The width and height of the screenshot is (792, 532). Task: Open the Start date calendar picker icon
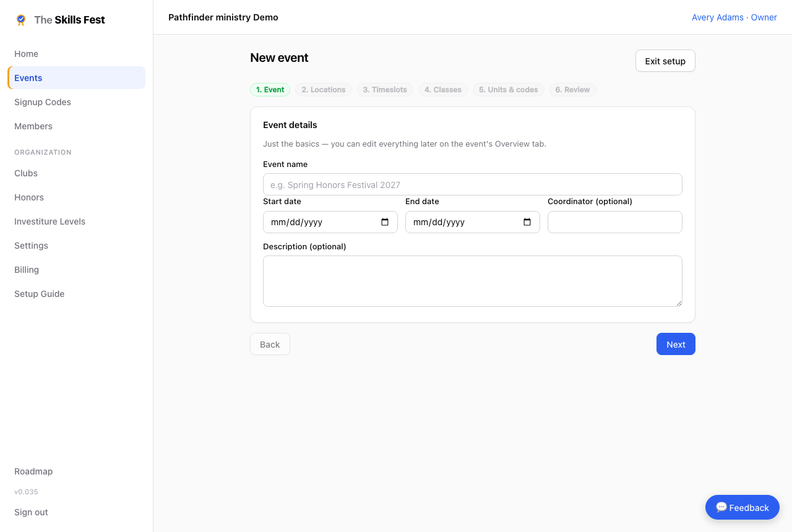[x=385, y=222]
